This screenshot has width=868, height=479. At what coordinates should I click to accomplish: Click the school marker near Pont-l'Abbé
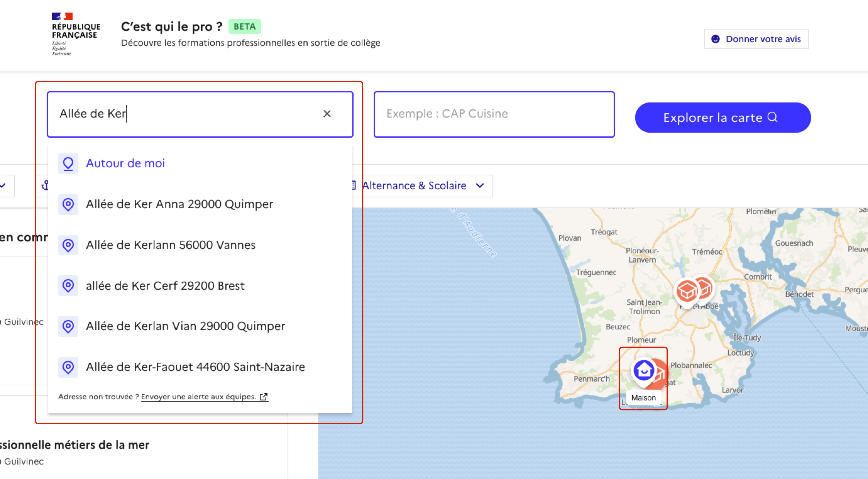point(687,291)
